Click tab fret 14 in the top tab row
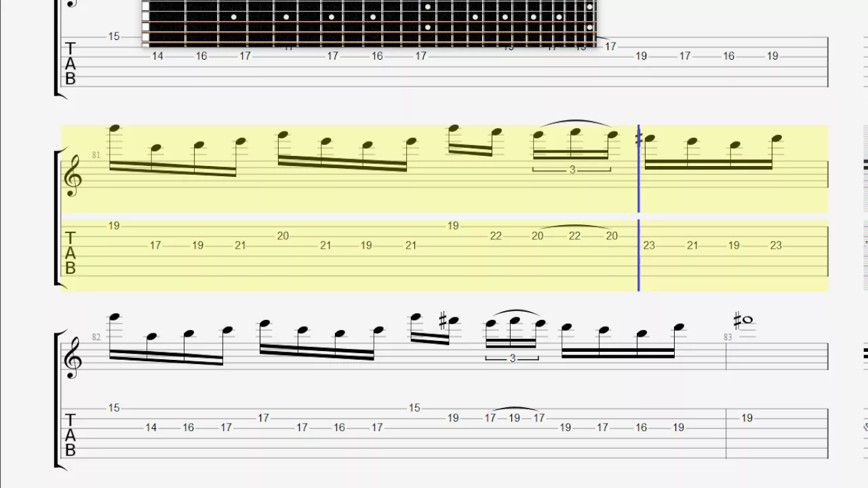Image resolution: width=868 pixels, height=488 pixels. point(157,56)
